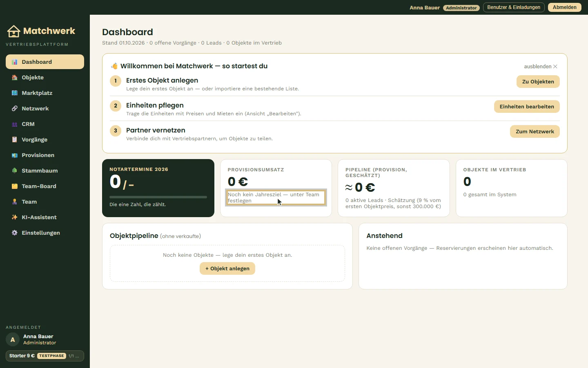Click the Noch kein Jahresziel hint text
The width and height of the screenshot is (588, 368).
pyautogui.click(x=276, y=197)
